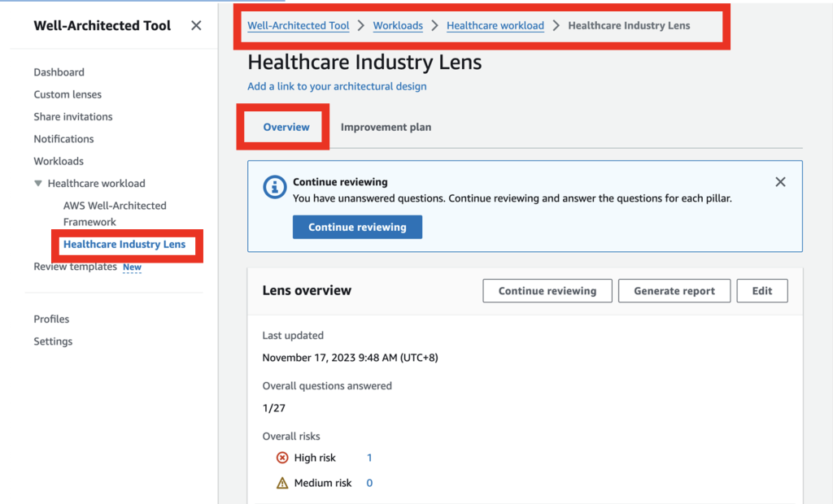The image size is (833, 504).
Task: Click the Healthcare Industry Lens page title
Action: (364, 62)
